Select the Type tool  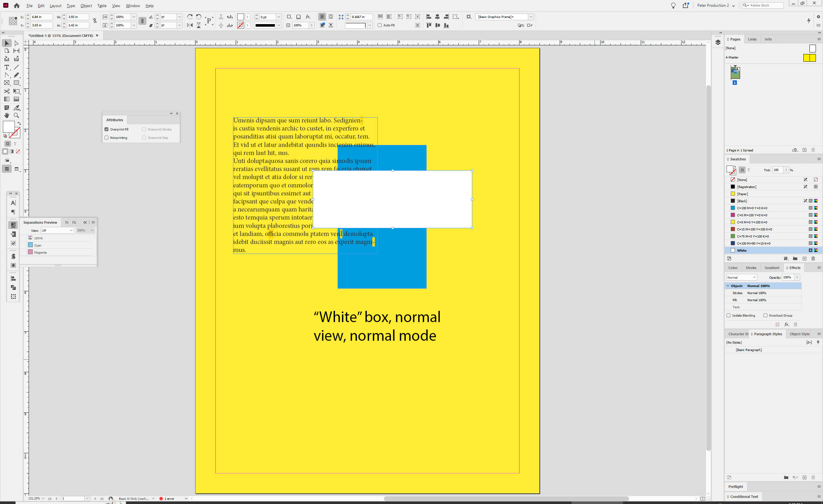pyautogui.click(x=7, y=67)
